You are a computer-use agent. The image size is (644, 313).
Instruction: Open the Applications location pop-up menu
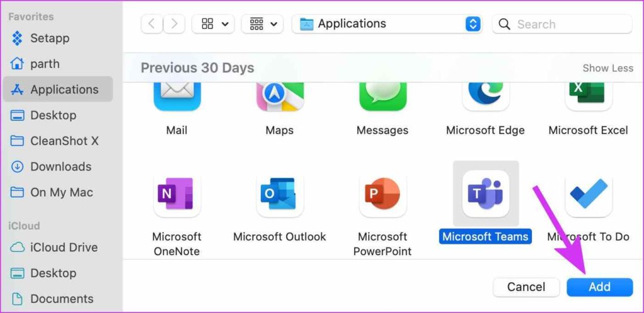click(387, 24)
